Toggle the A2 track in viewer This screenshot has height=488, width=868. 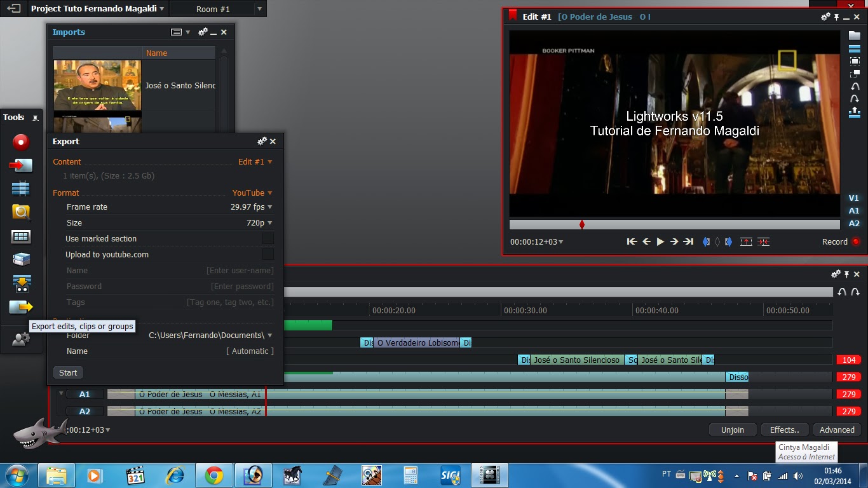[854, 223]
